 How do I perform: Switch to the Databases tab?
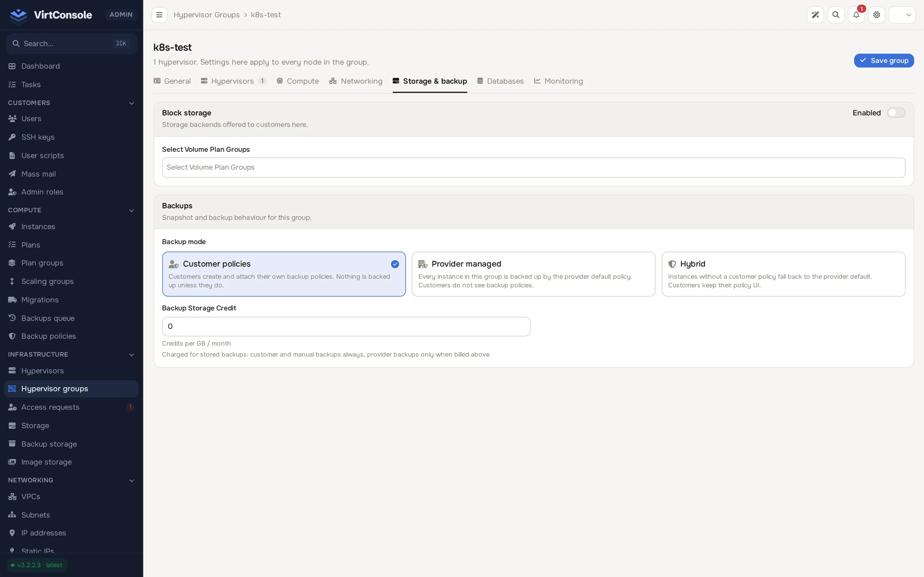tap(500, 81)
